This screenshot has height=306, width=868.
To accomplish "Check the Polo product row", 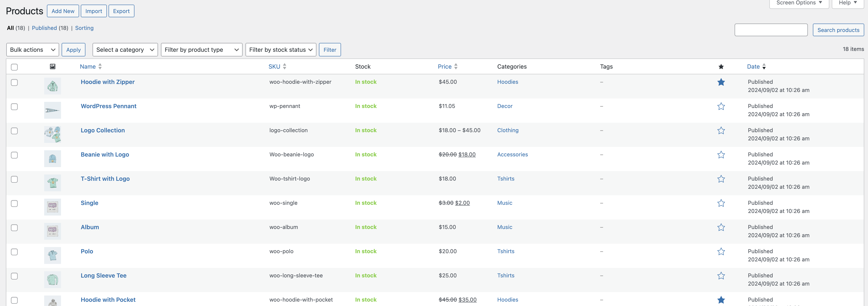I will (14, 252).
